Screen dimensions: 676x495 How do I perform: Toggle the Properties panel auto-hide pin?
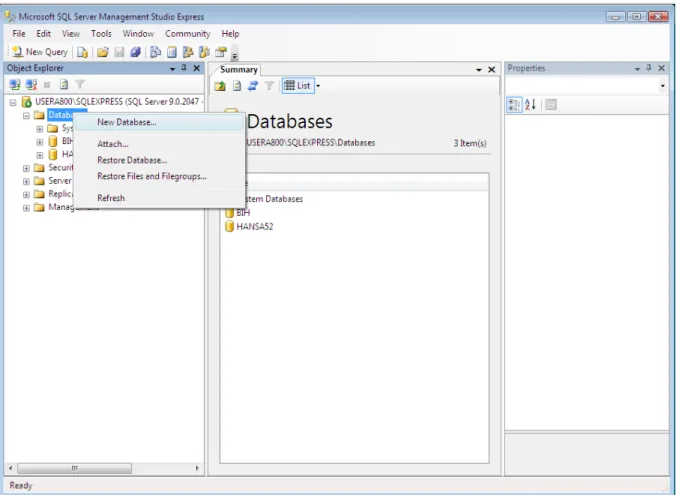[649, 68]
